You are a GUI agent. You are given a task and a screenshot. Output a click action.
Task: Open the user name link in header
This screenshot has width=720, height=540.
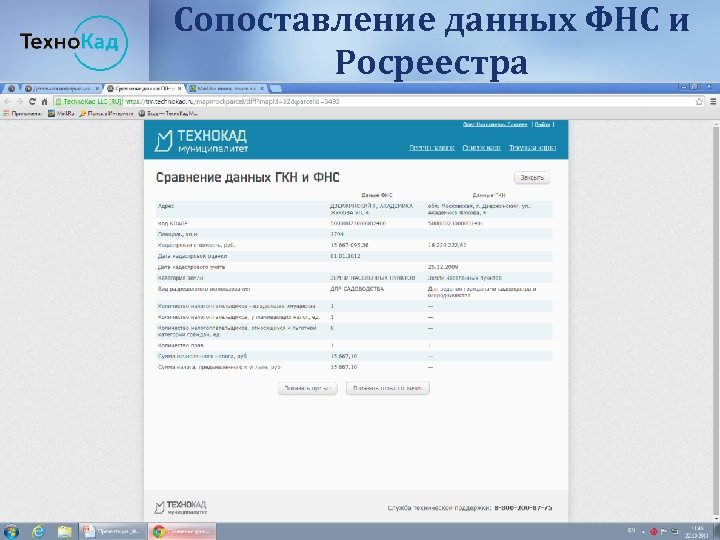coord(495,124)
